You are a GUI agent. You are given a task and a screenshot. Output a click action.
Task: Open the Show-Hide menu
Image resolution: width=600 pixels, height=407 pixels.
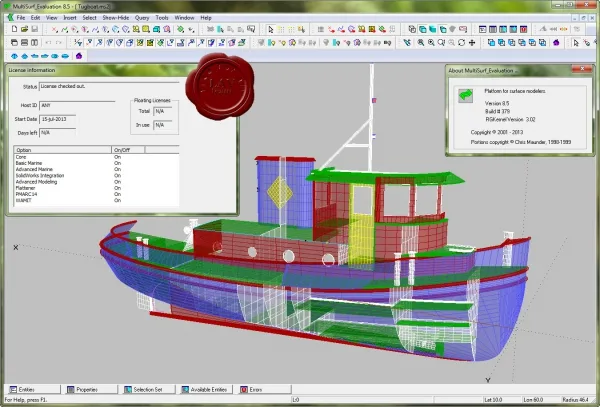[116, 18]
